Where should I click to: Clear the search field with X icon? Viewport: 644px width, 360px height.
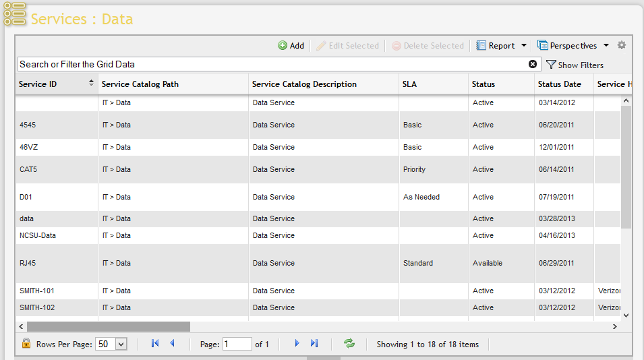tap(533, 64)
